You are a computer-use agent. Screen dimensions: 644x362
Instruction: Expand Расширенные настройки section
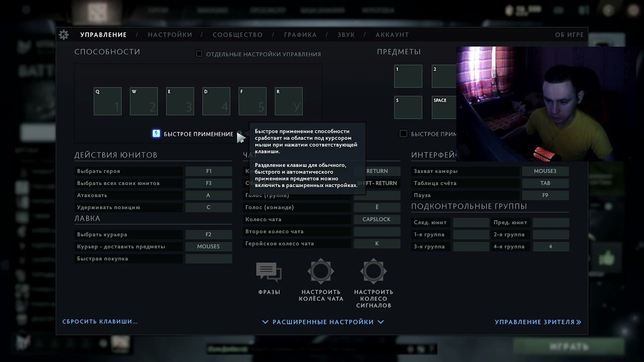323,322
